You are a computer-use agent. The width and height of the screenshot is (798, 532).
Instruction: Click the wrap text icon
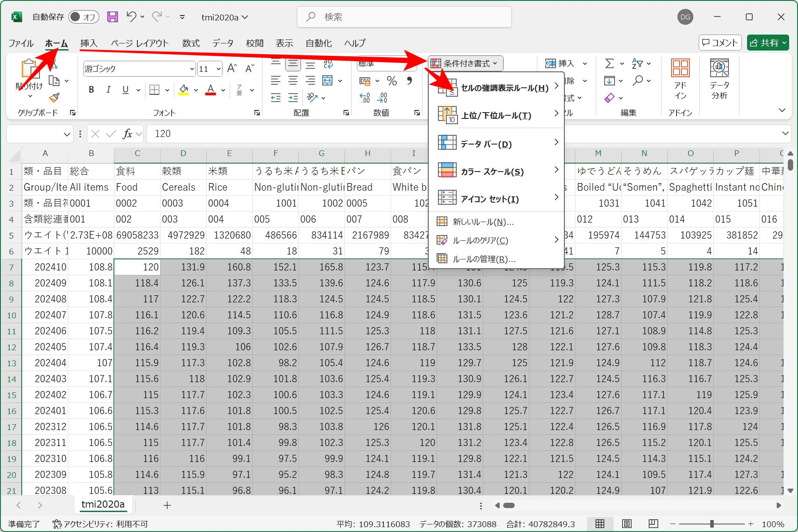328,64
